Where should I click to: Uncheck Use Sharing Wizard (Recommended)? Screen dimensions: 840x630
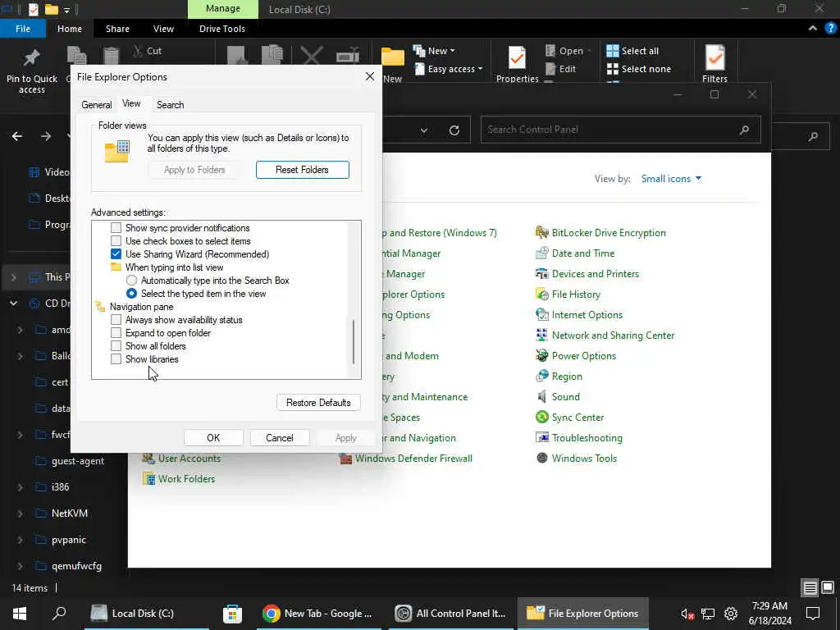(116, 254)
